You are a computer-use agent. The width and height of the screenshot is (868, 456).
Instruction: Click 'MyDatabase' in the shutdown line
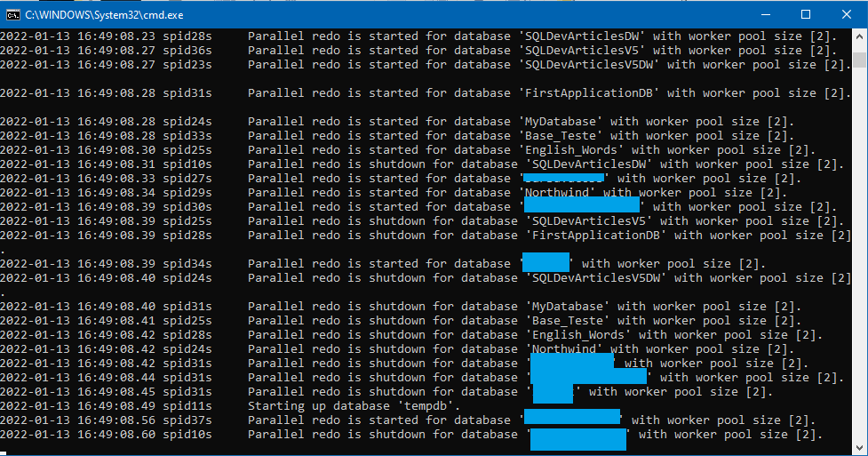point(569,307)
